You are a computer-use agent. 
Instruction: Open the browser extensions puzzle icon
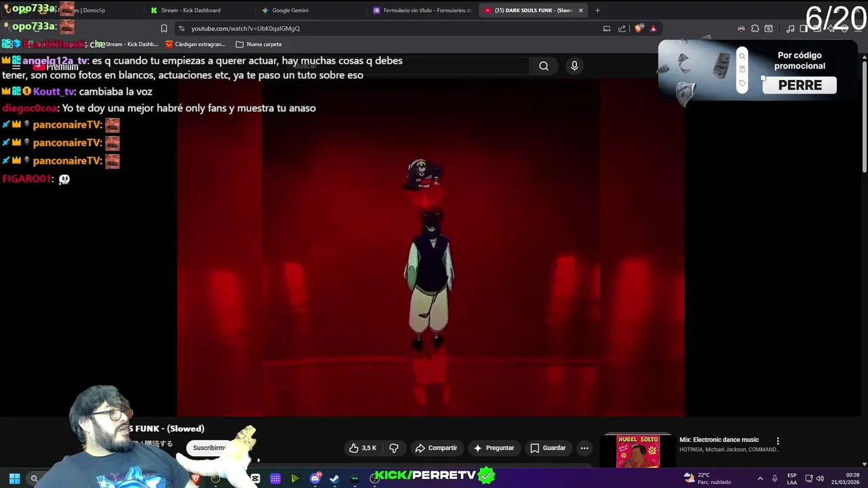tap(755, 28)
